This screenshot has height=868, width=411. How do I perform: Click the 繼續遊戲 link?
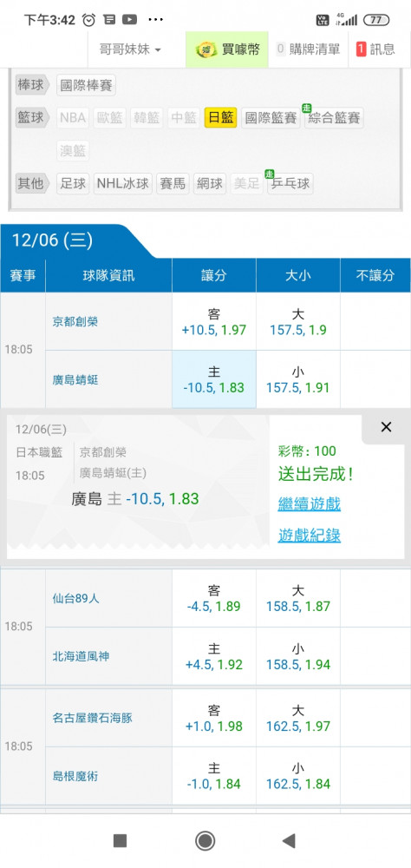pos(310,504)
